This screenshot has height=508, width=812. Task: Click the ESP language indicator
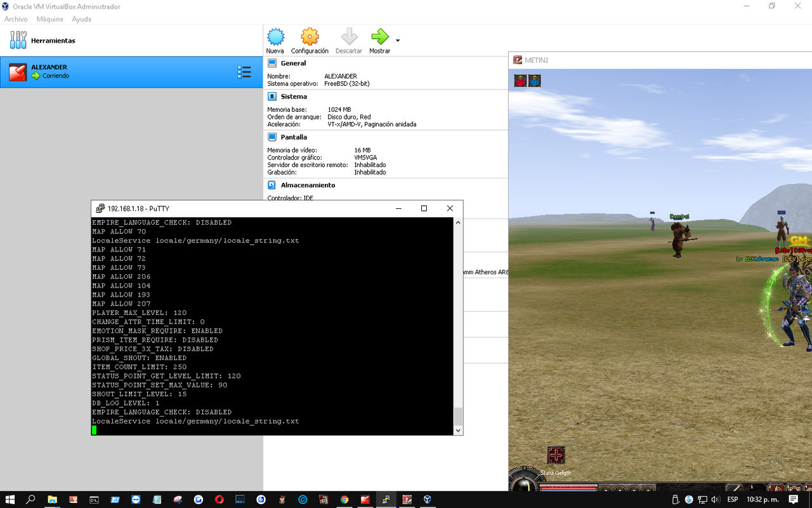coord(732,500)
